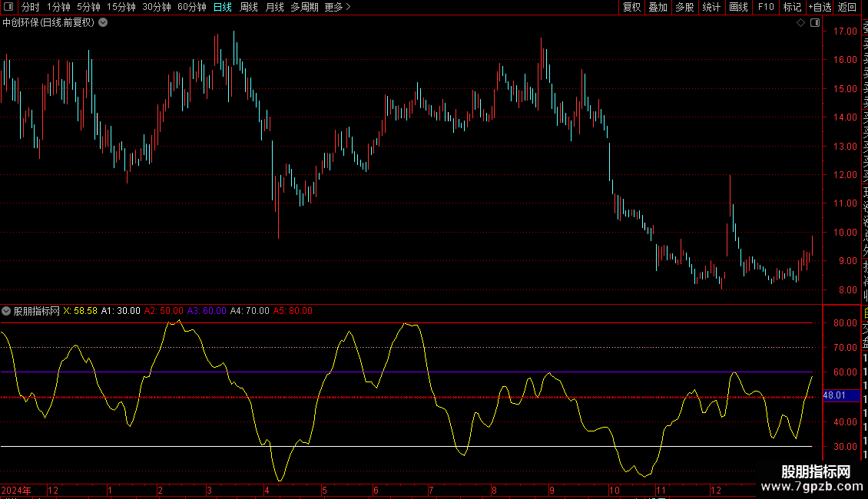Open the 多股 multi-stock view
Viewport: 868px width, 499px height.
click(x=684, y=7)
